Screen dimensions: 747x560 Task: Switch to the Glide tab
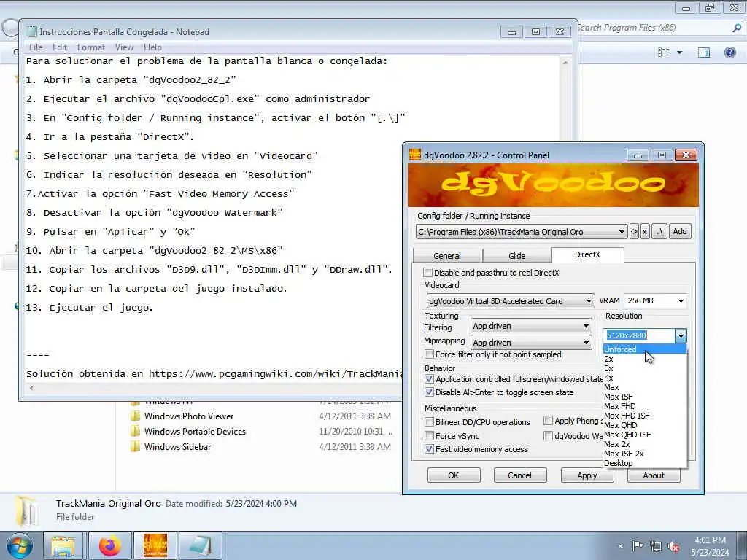point(517,256)
